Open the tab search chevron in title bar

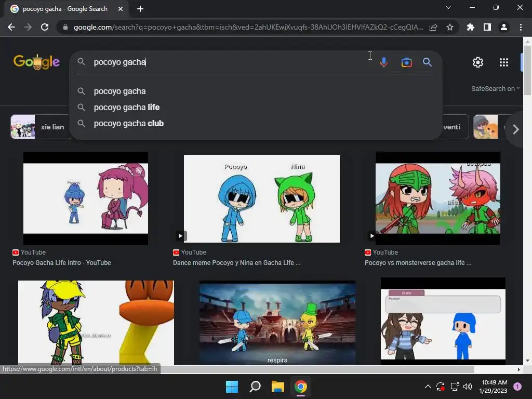(x=448, y=7)
